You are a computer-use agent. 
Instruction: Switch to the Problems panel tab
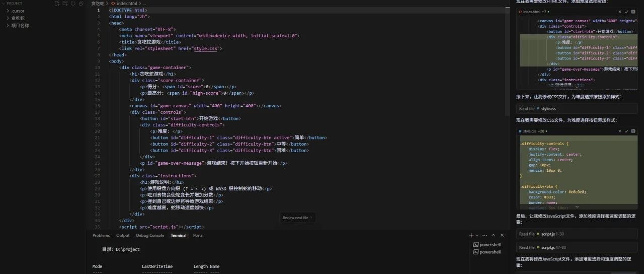(x=101, y=235)
